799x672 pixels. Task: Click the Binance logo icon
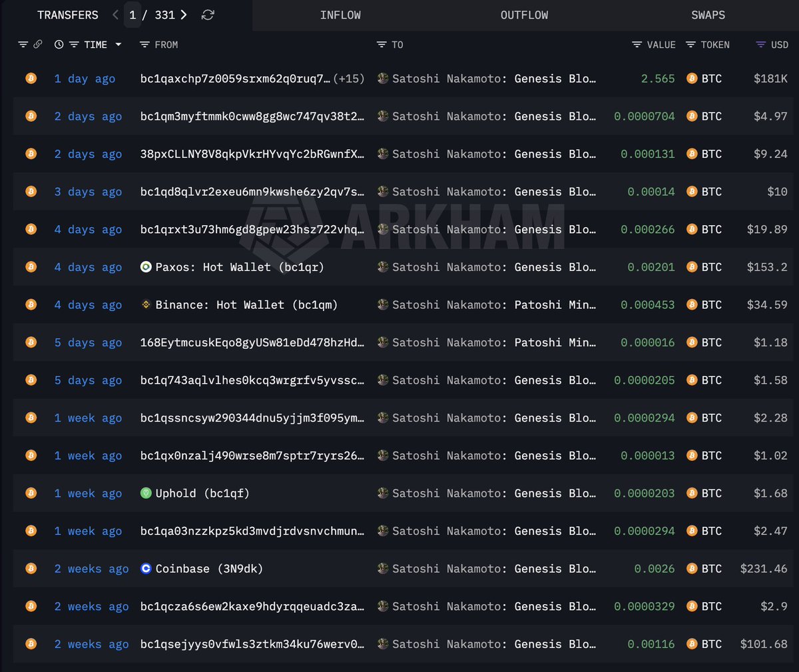pyautogui.click(x=146, y=305)
